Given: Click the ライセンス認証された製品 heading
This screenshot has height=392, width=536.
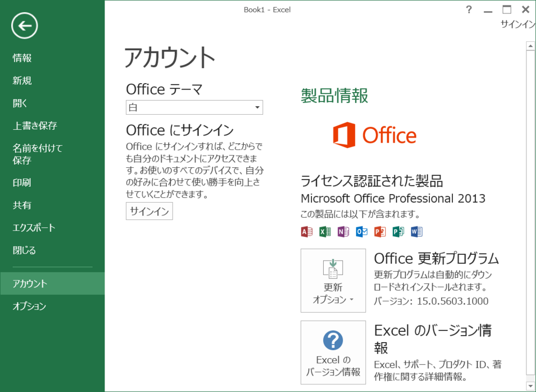Looking at the screenshot, I should [x=372, y=181].
